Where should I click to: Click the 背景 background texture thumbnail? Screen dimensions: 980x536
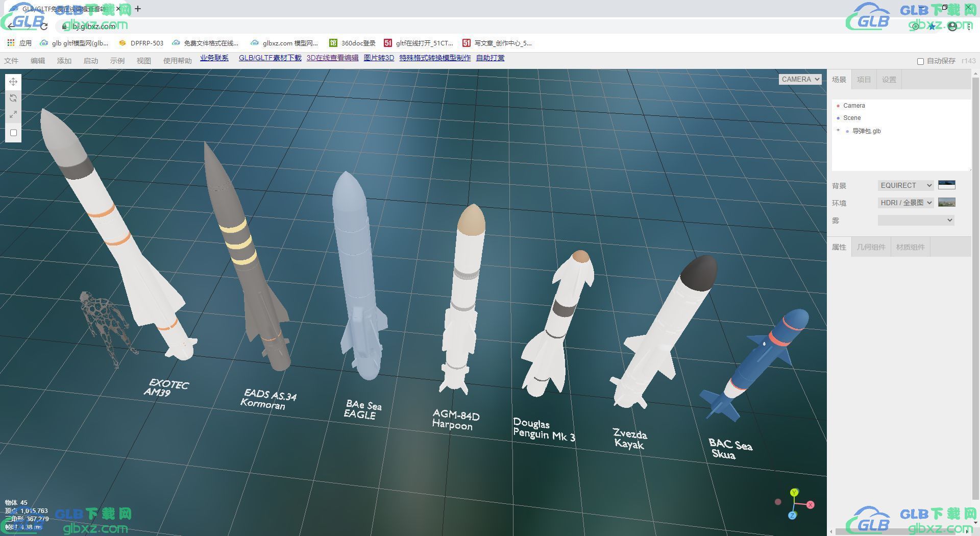[947, 185]
